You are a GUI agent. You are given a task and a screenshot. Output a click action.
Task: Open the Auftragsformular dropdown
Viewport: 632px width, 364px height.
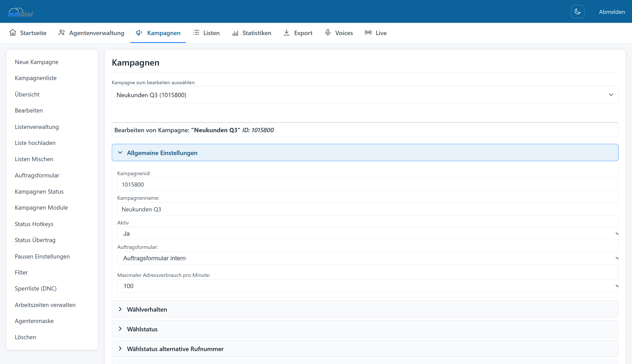(368, 258)
